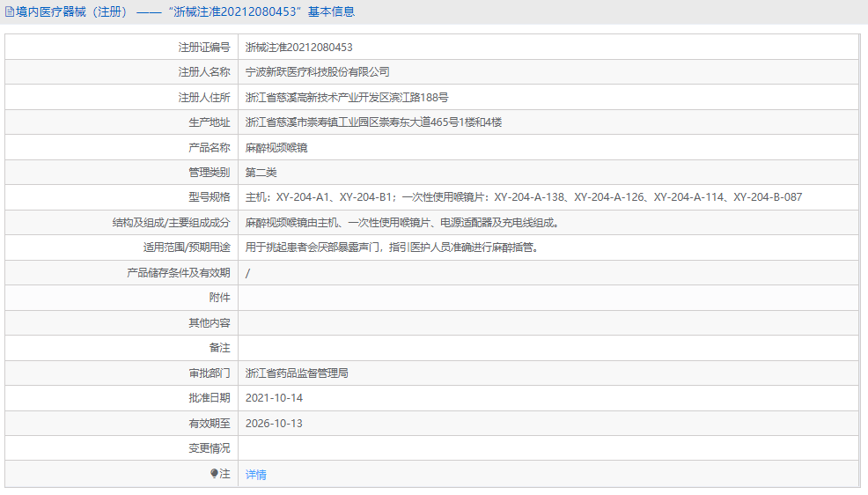The image size is (868, 495).
Task: Select expiry date 2026-10-13
Action: [x=274, y=424]
